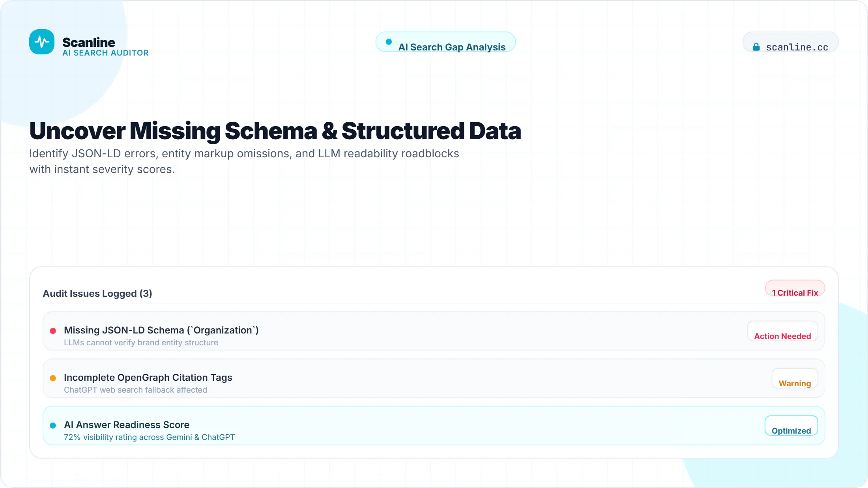Click the Scanline pulse logo icon

point(42,42)
